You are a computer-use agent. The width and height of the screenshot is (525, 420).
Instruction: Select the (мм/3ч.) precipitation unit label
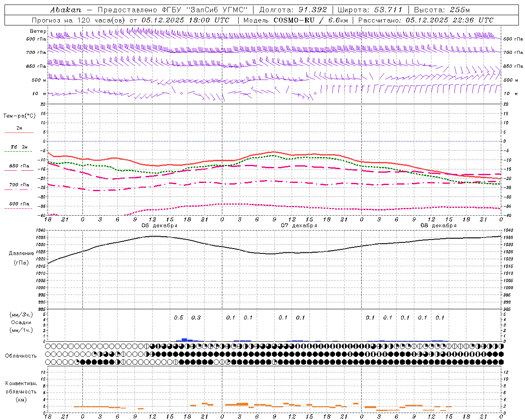pyautogui.click(x=21, y=315)
